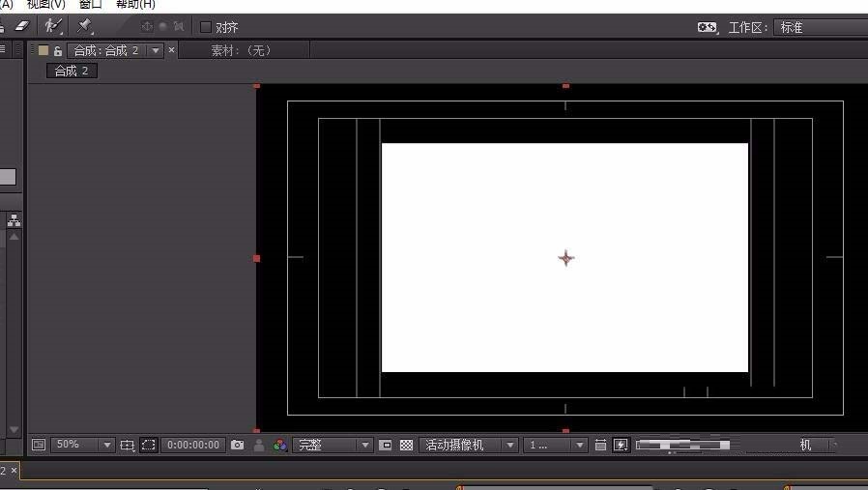This screenshot has width=868, height=490.
Task: Click the top-middle layer handle
Action: pyautogui.click(x=565, y=86)
